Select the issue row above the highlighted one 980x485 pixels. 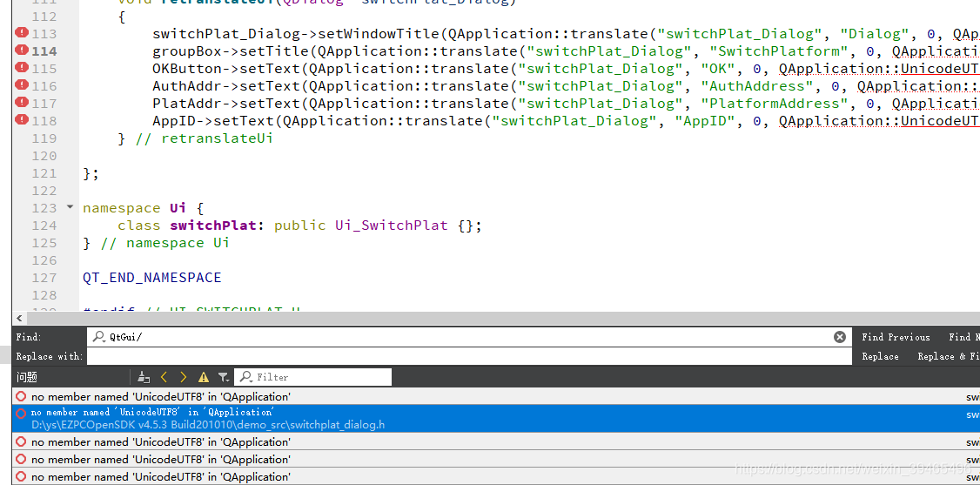pos(496,396)
